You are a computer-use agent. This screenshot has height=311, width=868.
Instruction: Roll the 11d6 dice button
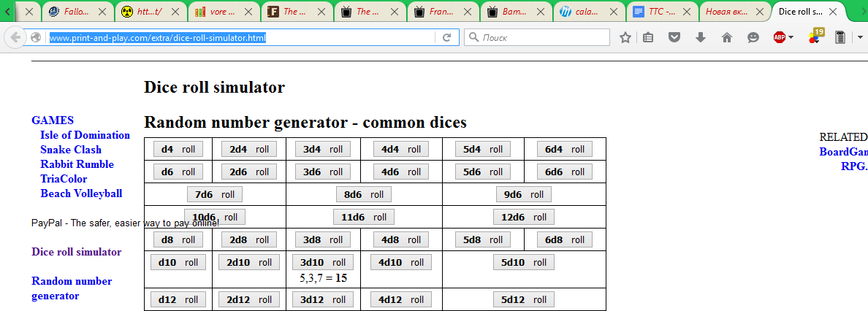tap(364, 218)
